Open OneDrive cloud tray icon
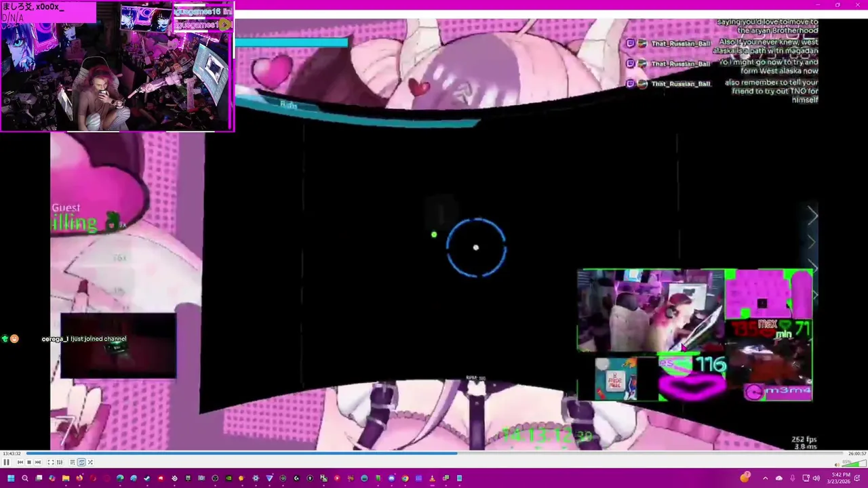 coord(779,479)
